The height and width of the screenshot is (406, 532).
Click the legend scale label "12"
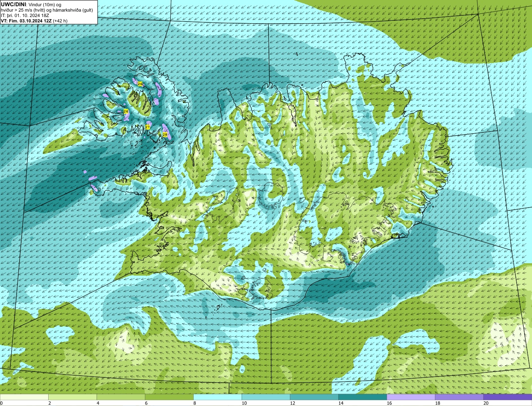[x=292, y=403]
